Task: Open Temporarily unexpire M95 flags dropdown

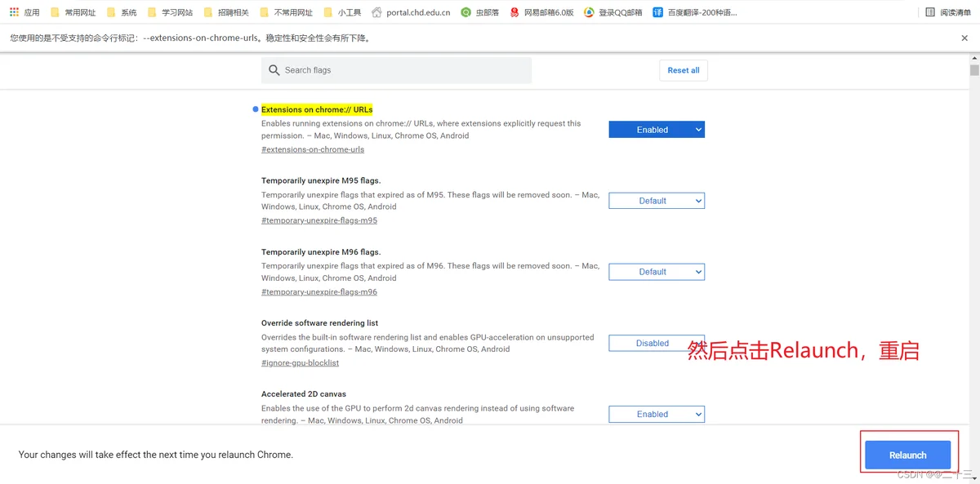Action: (657, 201)
